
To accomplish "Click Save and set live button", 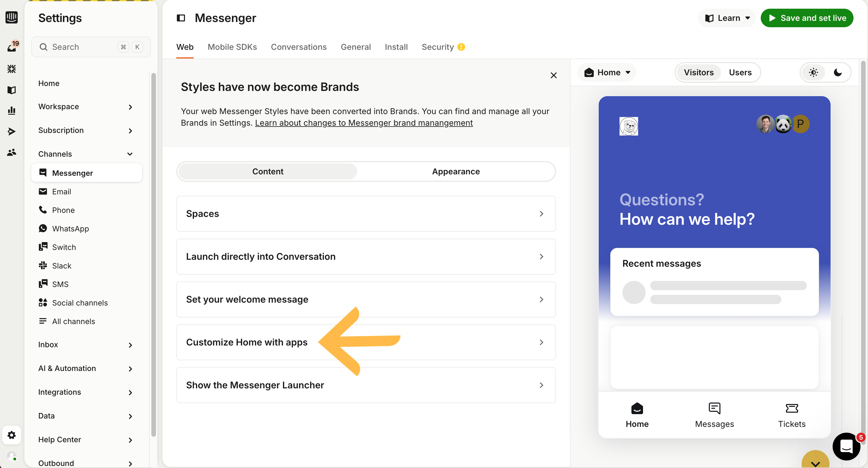I will coord(807,18).
